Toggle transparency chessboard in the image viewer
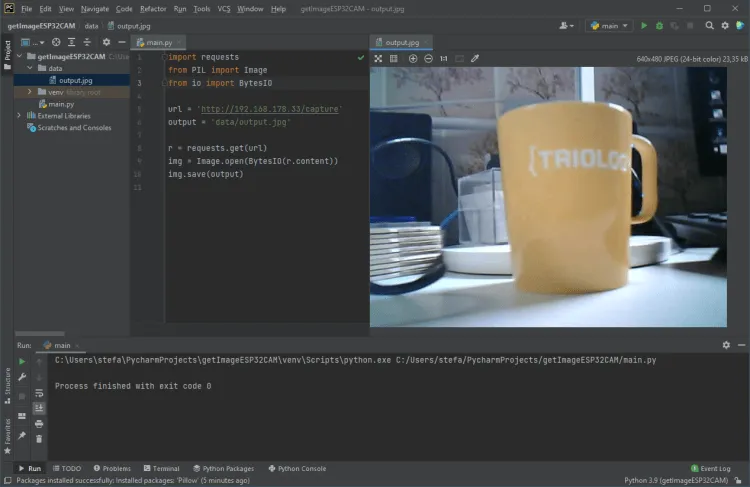 tap(378, 58)
